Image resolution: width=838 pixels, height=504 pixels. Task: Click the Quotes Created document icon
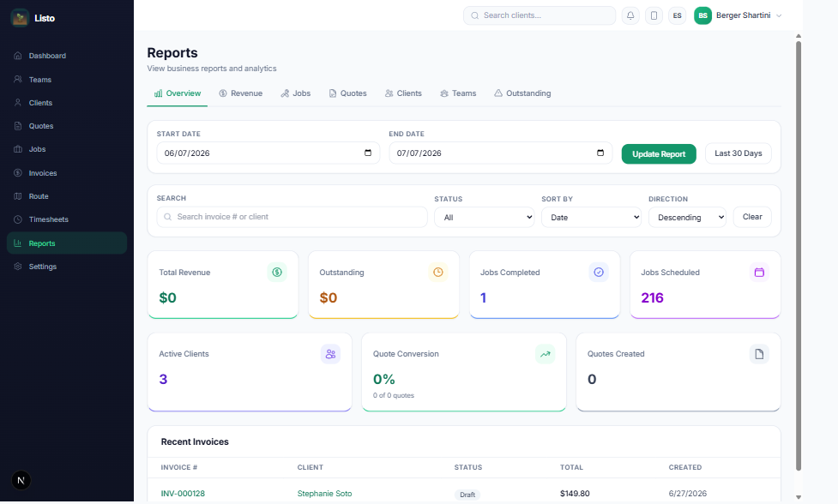click(759, 354)
